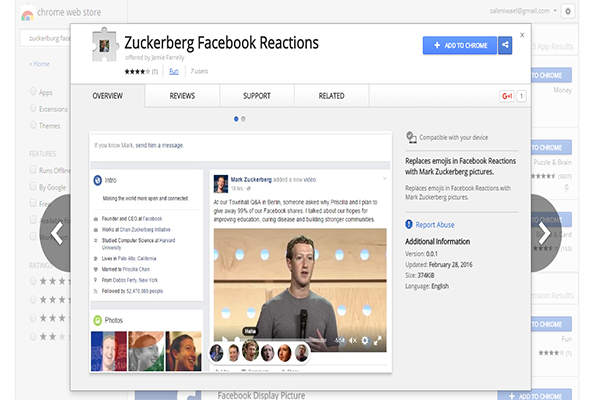Open the Fun category link
The image size is (600, 400).
pyautogui.click(x=174, y=72)
